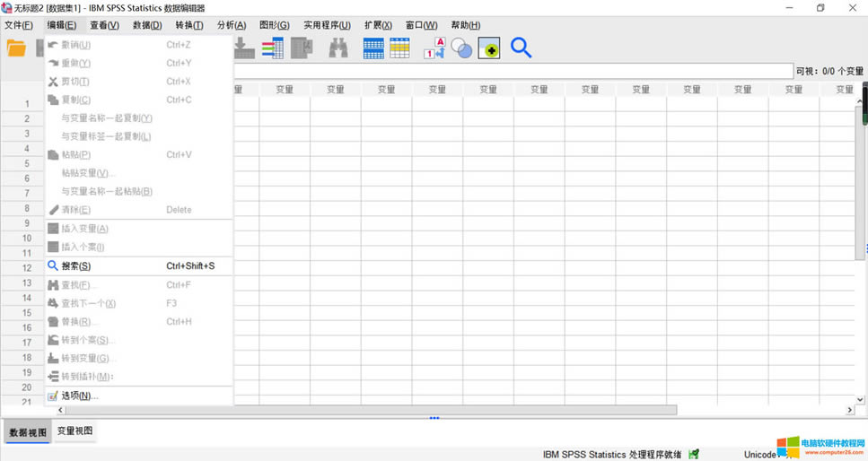Viewport: 868px width, 461px height.
Task: Click the horizontal scrollbar right arrow
Action: click(x=850, y=410)
